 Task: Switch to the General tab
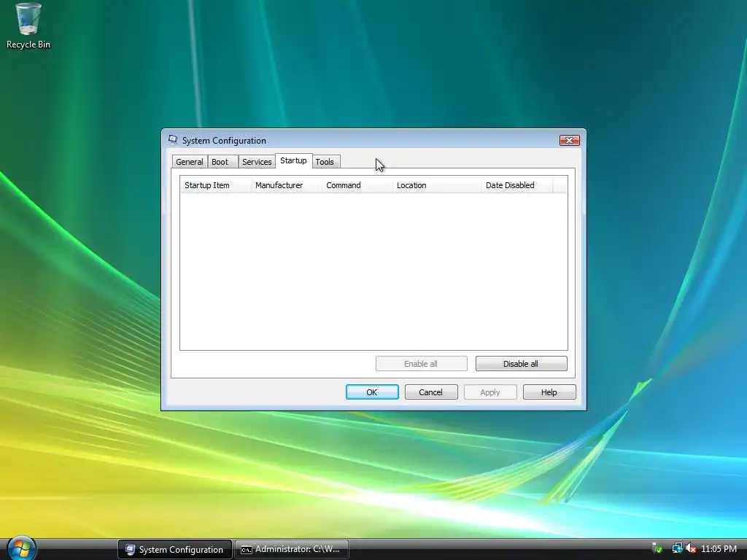[x=190, y=162]
